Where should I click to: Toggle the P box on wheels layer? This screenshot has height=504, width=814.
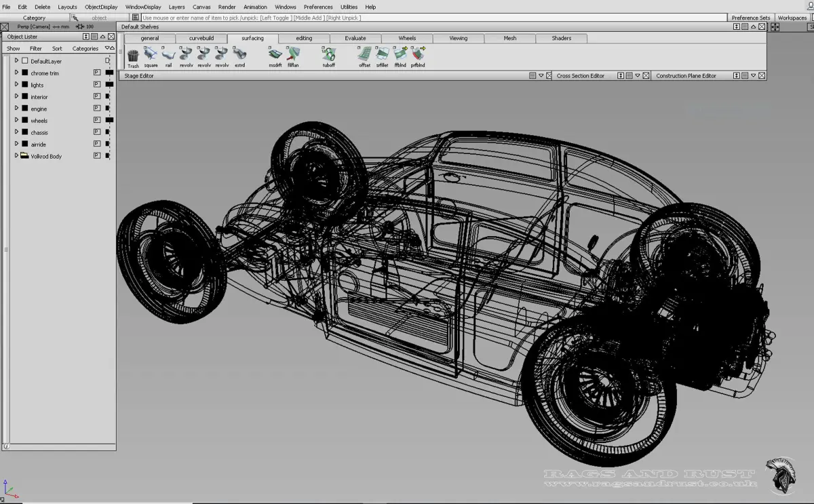click(x=97, y=120)
